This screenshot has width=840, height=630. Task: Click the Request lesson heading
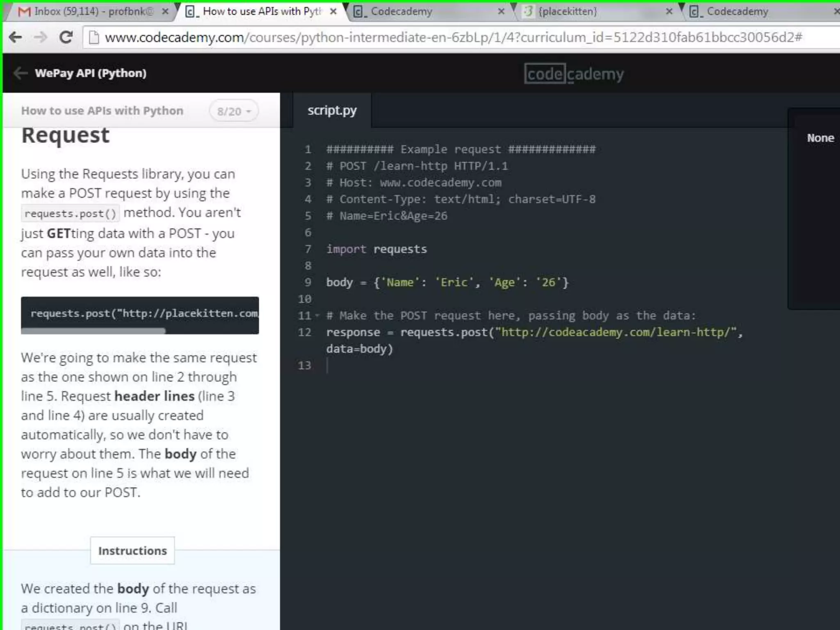click(x=66, y=135)
